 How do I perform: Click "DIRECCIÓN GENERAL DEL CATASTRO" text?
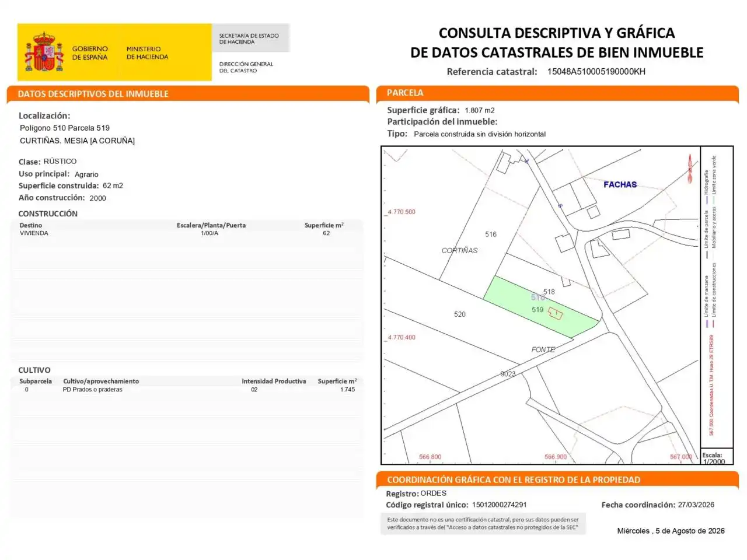point(246,67)
